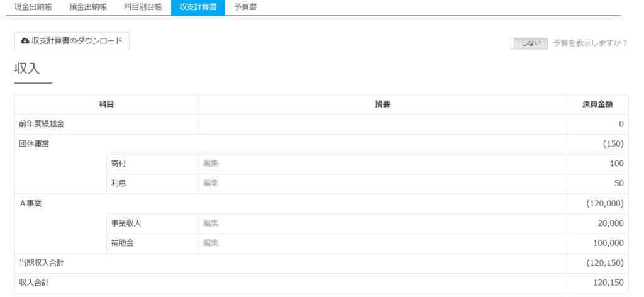Click the 事業収入 item name
This screenshot has width=644, height=297.
(126, 223)
